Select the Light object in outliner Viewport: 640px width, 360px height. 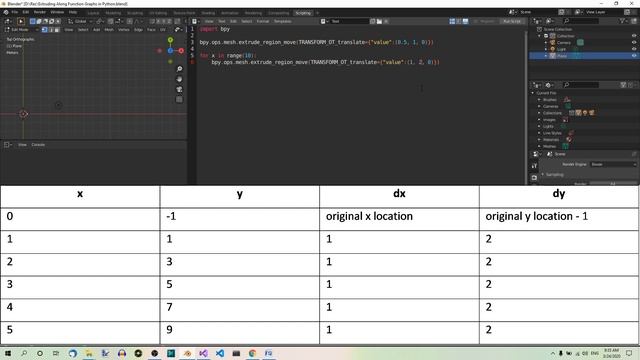point(561,49)
